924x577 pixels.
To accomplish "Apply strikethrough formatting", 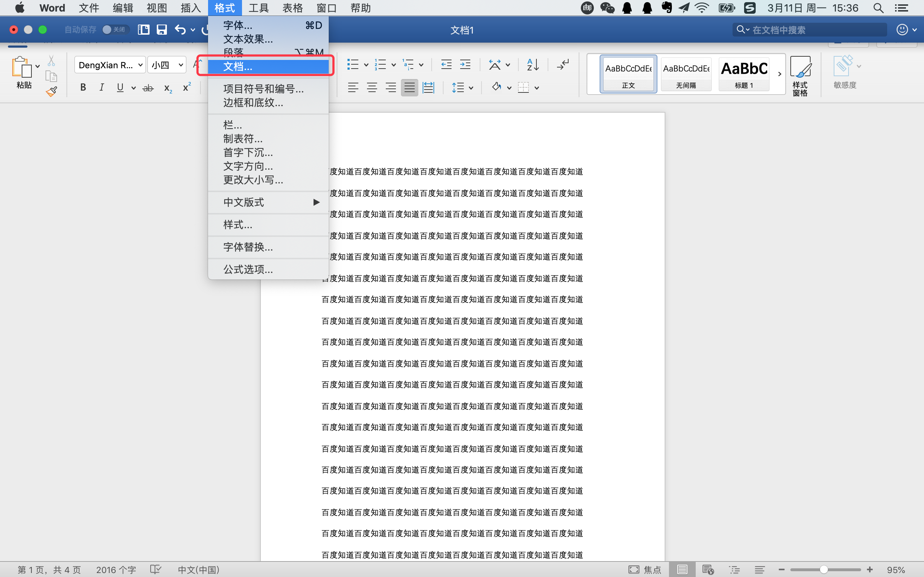I will (x=148, y=88).
